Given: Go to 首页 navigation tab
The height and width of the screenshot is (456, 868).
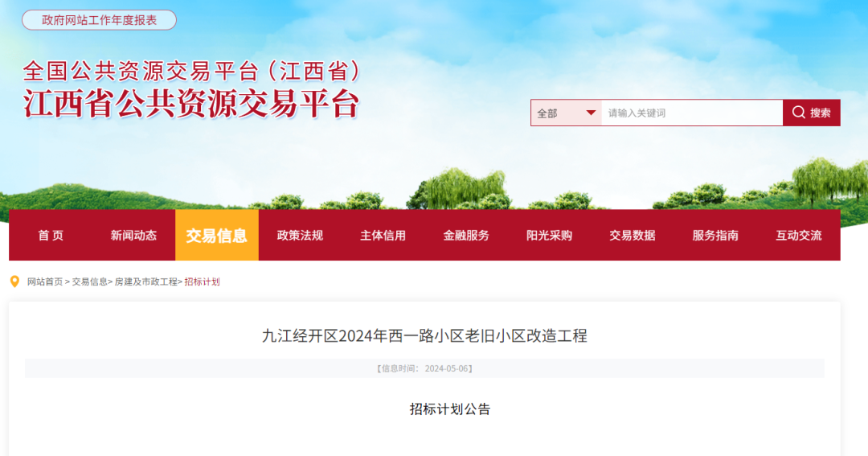Looking at the screenshot, I should [51, 236].
